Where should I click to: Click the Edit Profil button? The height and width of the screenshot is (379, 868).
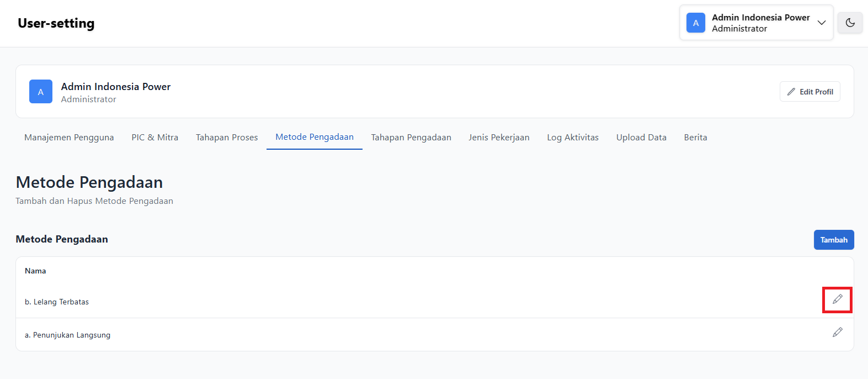[x=810, y=92]
